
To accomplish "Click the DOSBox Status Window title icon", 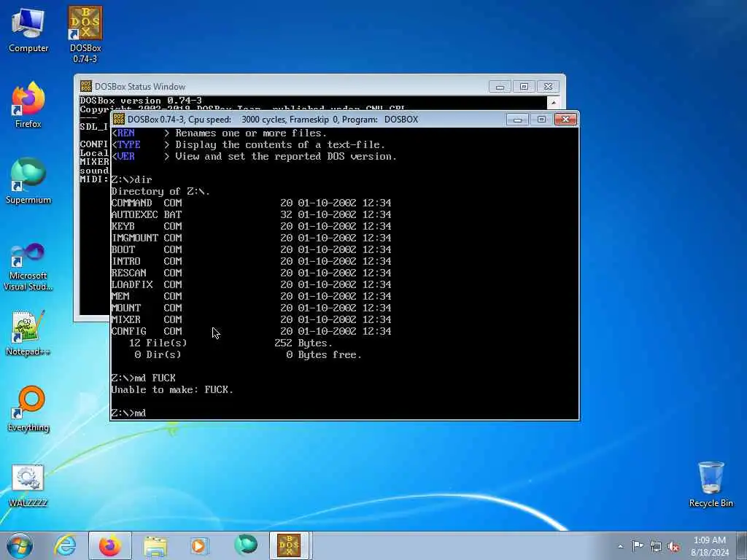I will tap(86, 86).
